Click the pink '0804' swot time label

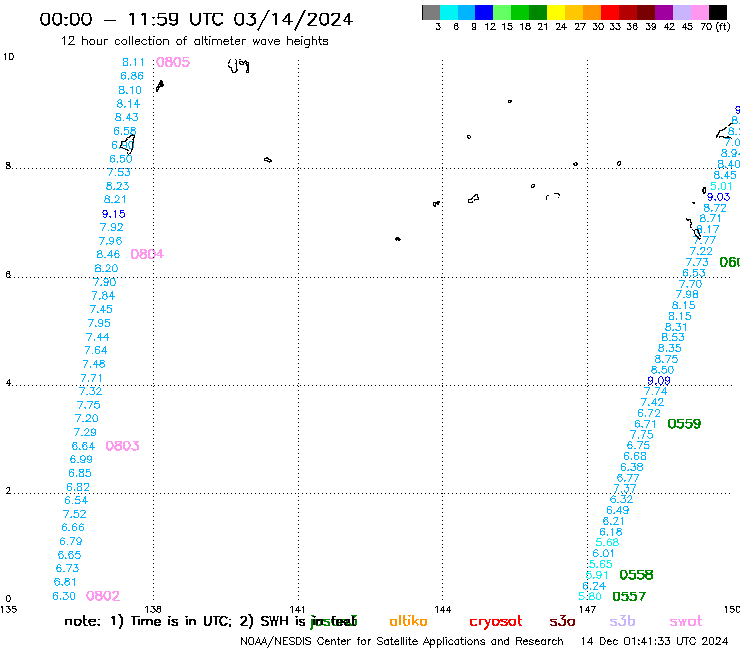[x=147, y=254]
